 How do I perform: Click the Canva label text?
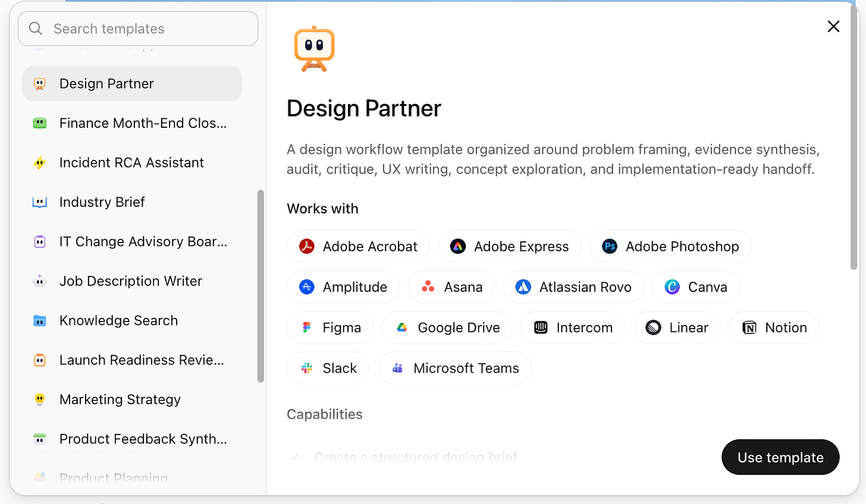[x=708, y=287]
